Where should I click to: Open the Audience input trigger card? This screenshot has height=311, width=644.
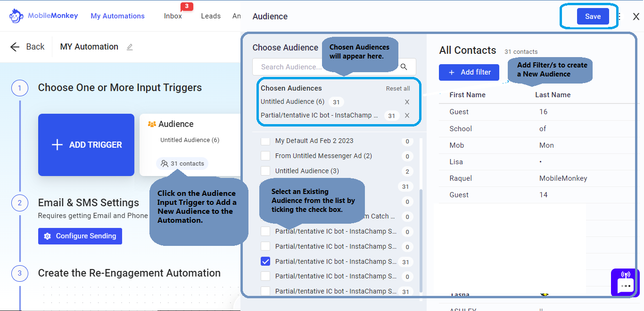[x=190, y=145]
